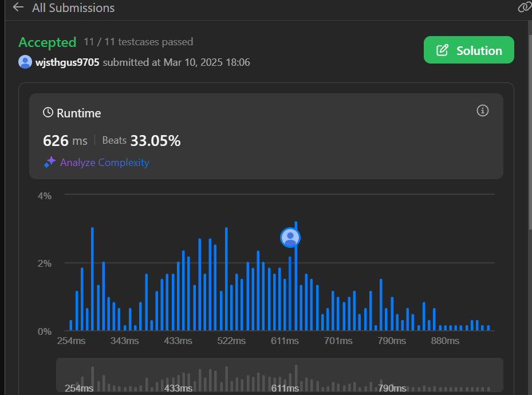Click 11 / 11 testcases passed text

click(139, 42)
